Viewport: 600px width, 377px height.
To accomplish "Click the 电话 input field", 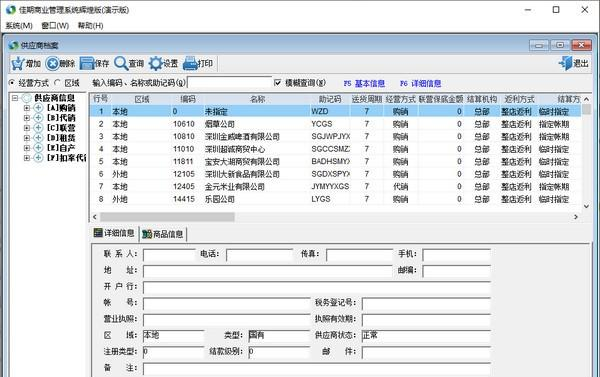I will (x=259, y=255).
